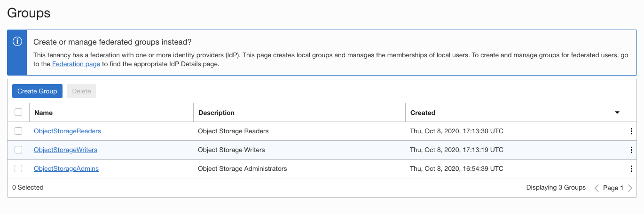Open the ObjectStorageWriters group link
Image resolution: width=644 pixels, height=214 pixels.
(x=65, y=150)
